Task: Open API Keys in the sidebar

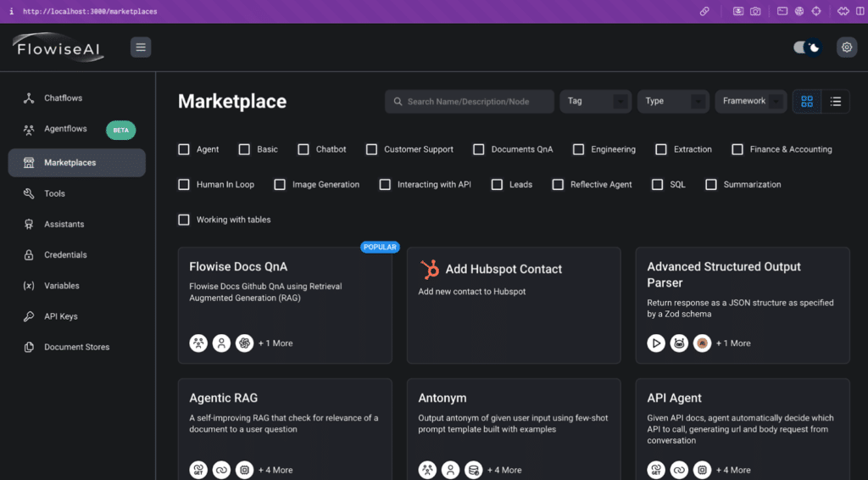Action: point(77,316)
